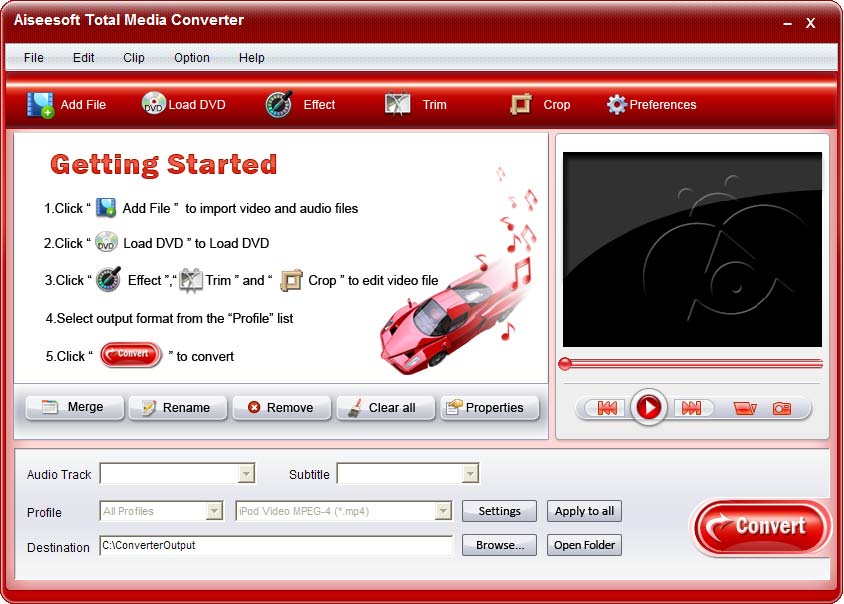
Task: Open the Load DVD tool
Action: (x=153, y=104)
